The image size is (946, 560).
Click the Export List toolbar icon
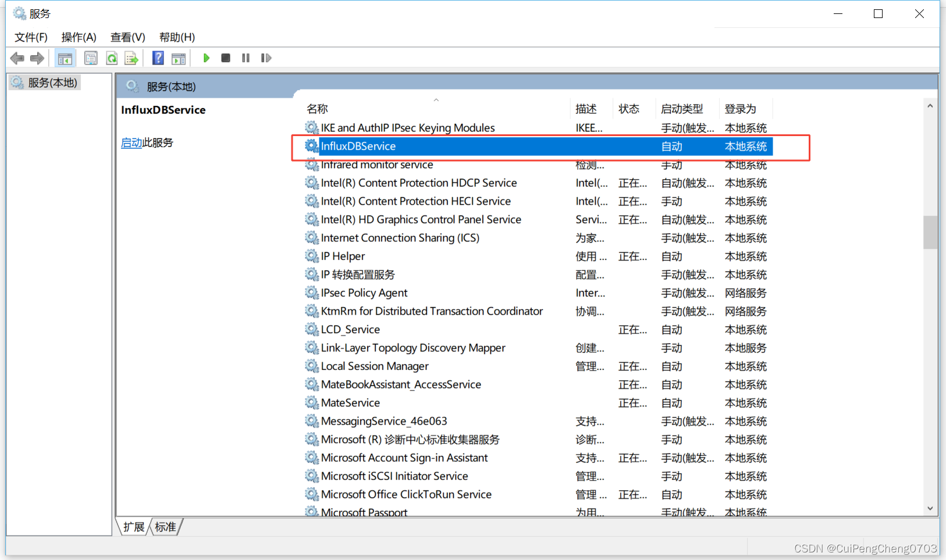point(131,58)
